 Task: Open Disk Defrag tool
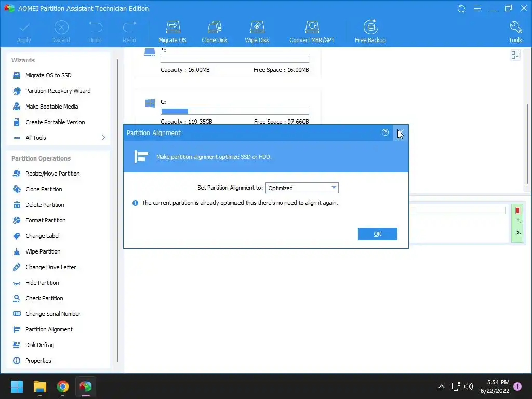pyautogui.click(x=39, y=345)
